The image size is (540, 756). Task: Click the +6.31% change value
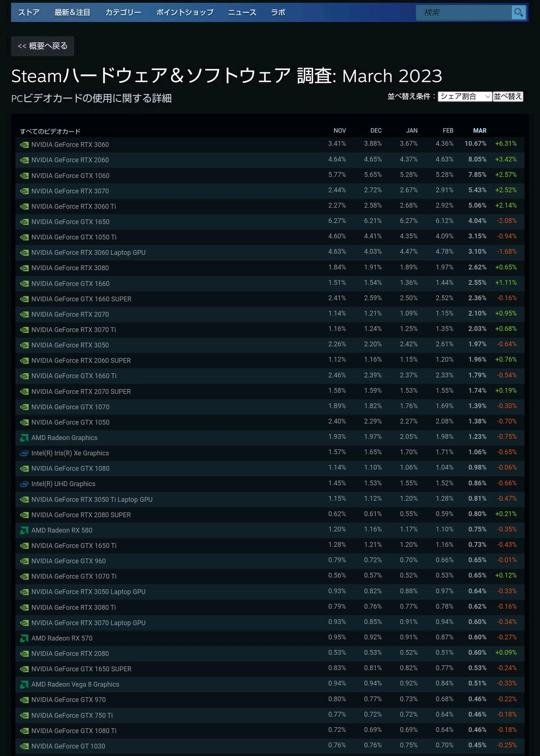(x=506, y=144)
